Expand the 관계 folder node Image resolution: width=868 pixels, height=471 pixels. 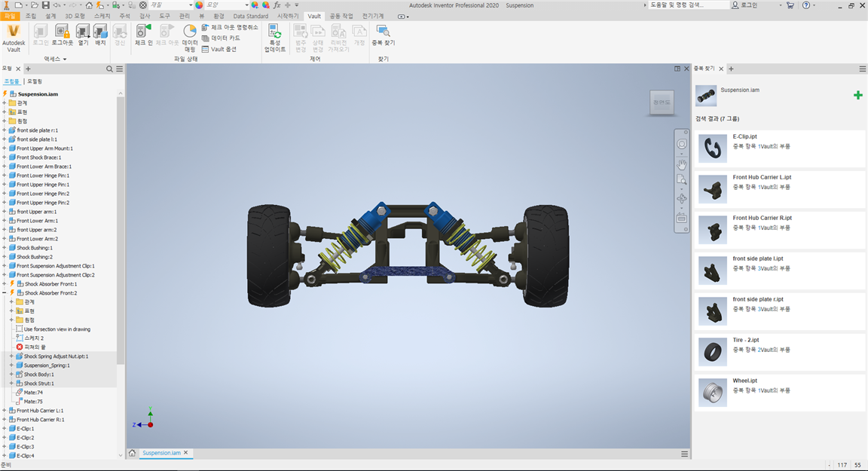(5, 103)
